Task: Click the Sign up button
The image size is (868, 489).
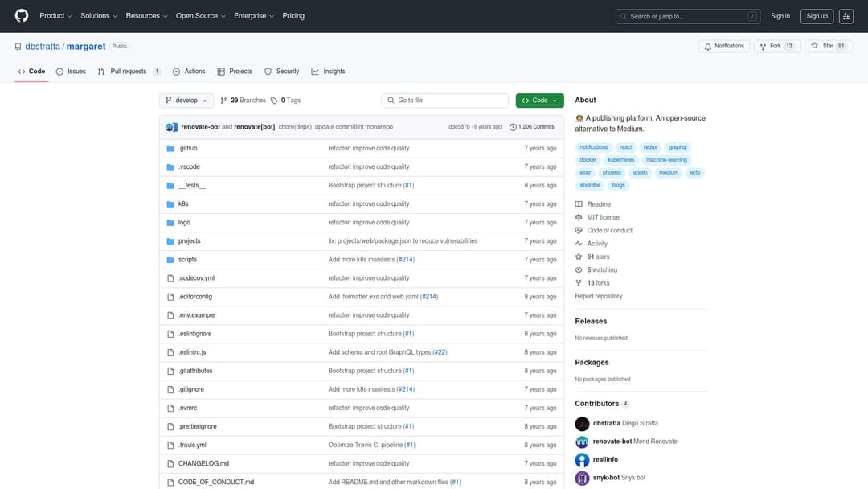Action: tap(817, 16)
